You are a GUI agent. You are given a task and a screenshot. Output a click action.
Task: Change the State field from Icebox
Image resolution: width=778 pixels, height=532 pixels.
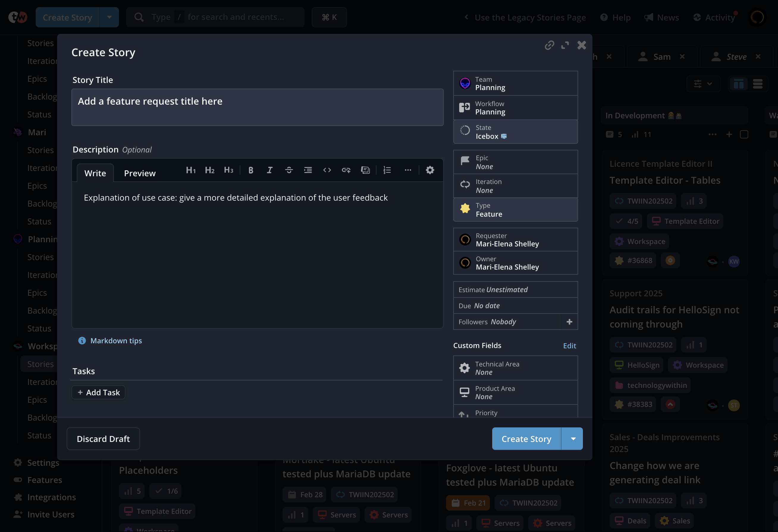pyautogui.click(x=515, y=132)
